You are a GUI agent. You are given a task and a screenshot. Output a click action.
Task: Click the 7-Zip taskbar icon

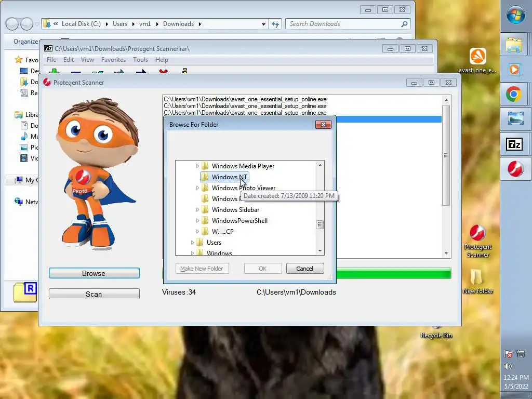pos(514,144)
